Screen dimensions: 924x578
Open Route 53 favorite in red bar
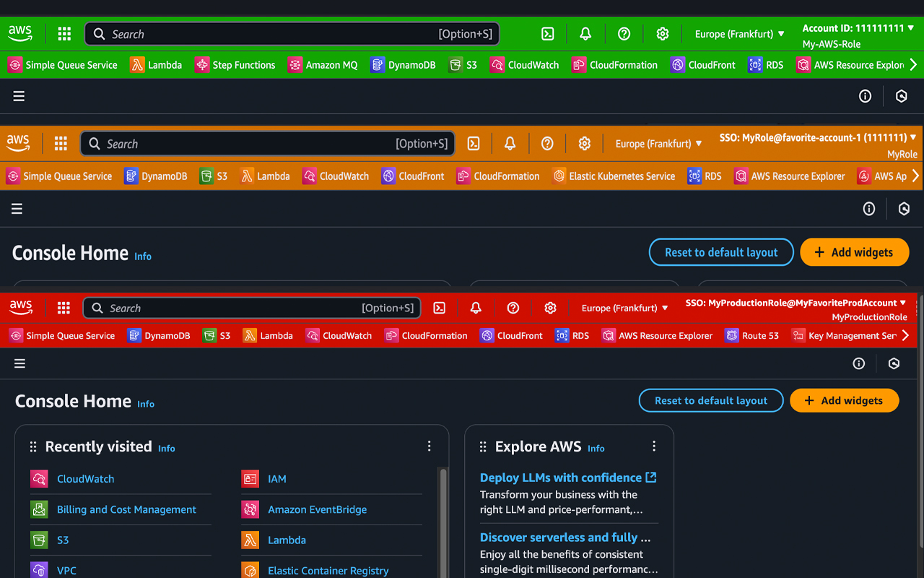[752, 335]
